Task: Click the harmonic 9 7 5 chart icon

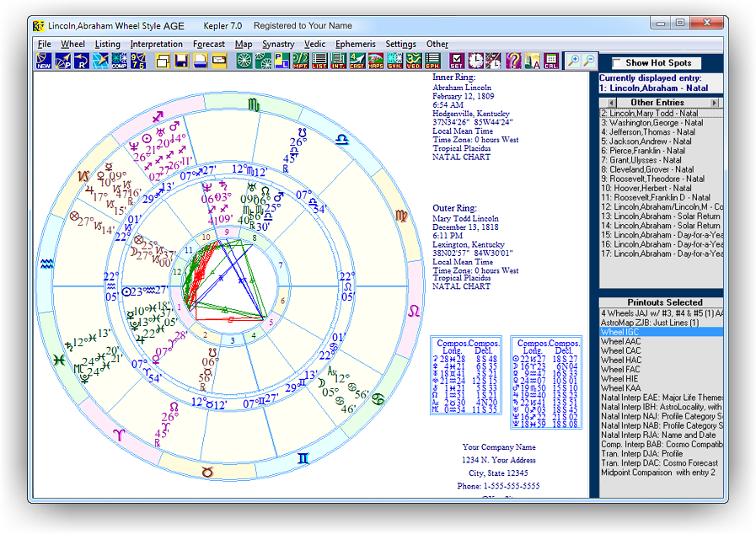Action: click(138, 61)
